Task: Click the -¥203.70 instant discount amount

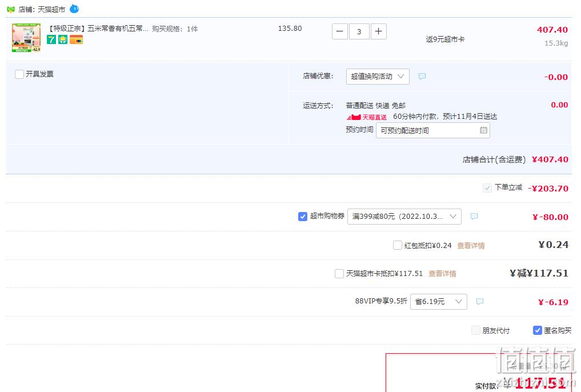Action: 548,188
